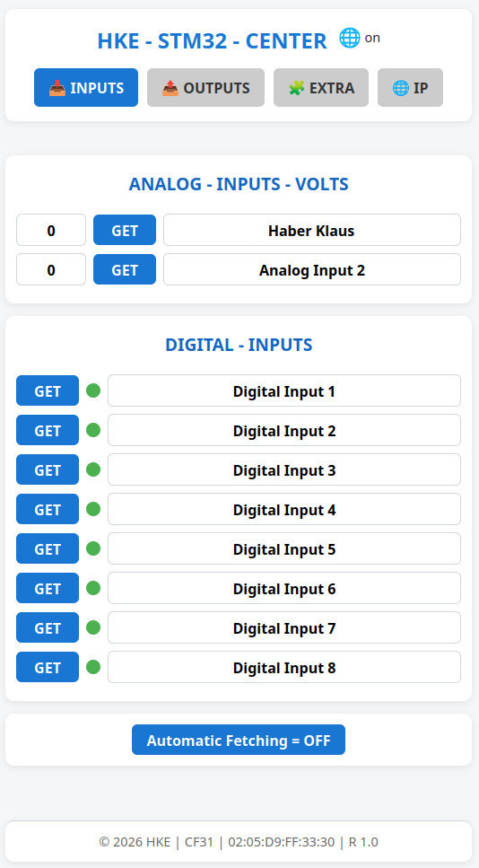Image resolution: width=479 pixels, height=868 pixels.
Task: Go to the IP tab
Action: click(x=410, y=87)
